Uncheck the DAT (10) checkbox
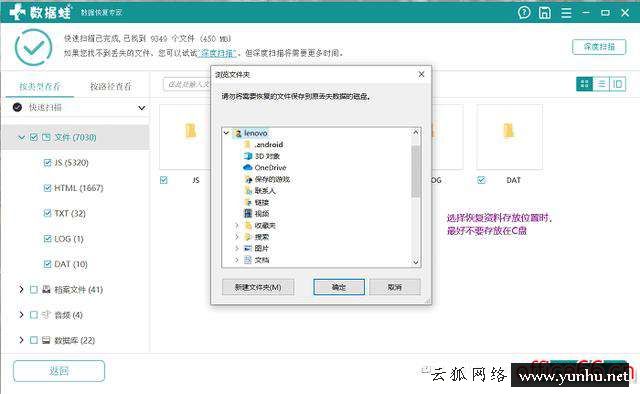This screenshot has height=394, width=640. pos(47,264)
